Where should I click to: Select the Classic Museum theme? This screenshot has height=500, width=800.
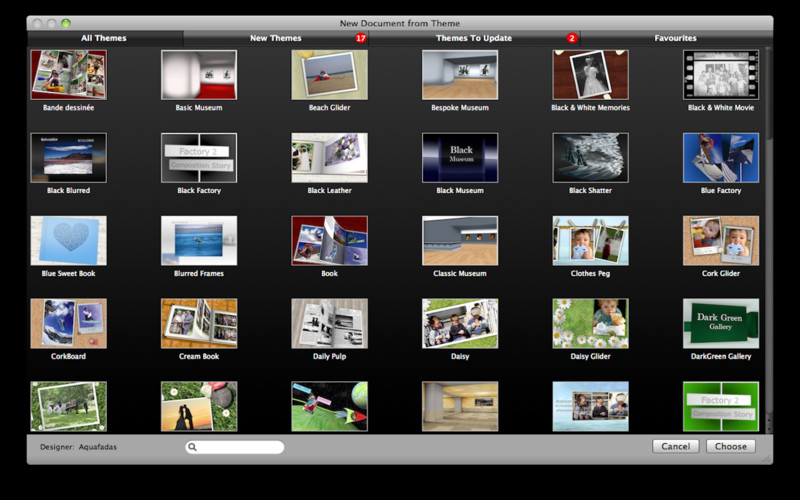click(x=460, y=240)
